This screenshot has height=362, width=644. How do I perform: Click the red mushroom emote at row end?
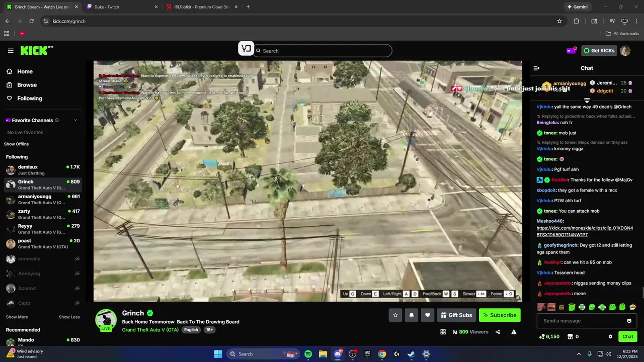coord(632,307)
